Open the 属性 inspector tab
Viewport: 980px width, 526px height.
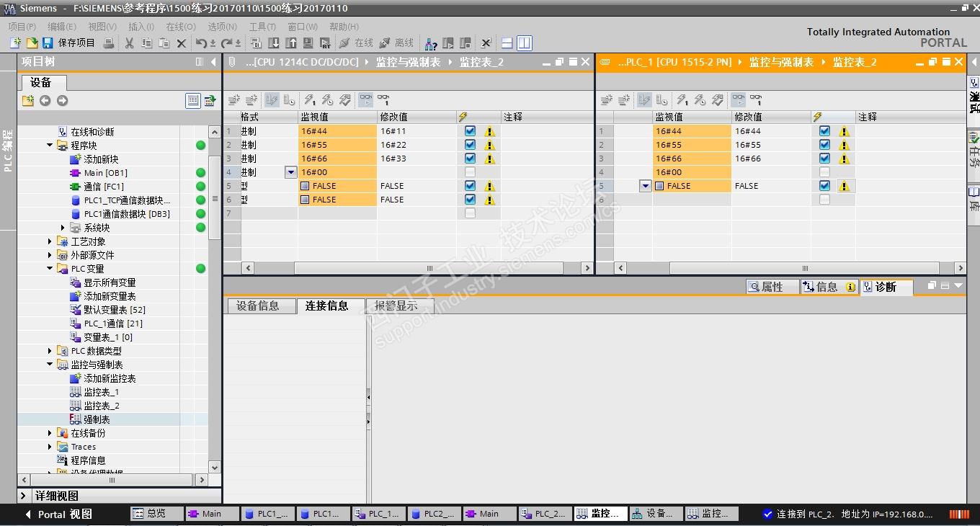click(x=772, y=287)
